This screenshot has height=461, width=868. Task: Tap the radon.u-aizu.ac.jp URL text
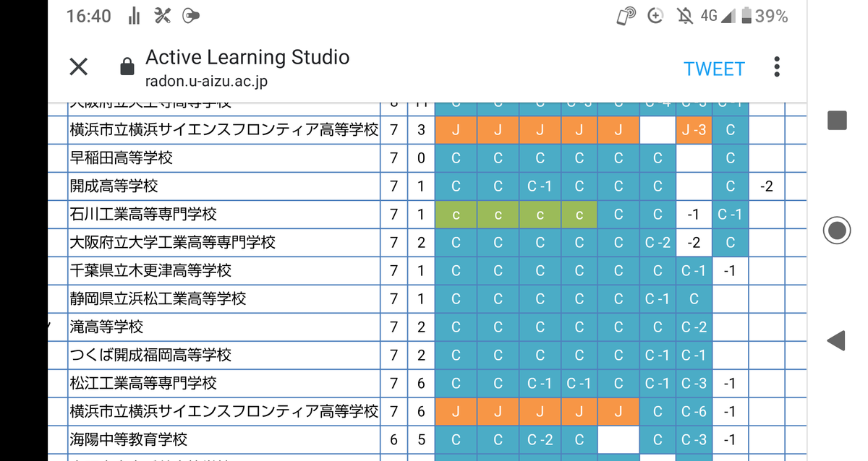coord(206,81)
